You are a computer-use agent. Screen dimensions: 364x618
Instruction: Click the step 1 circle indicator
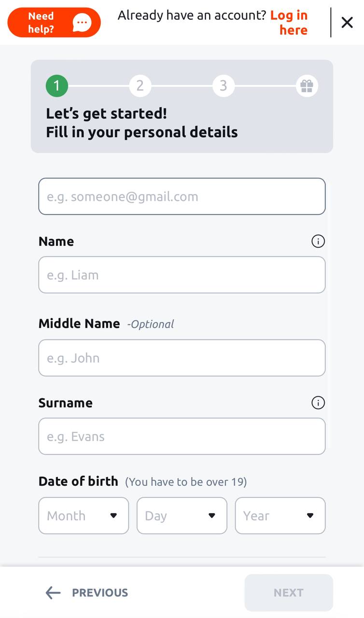coord(57,86)
